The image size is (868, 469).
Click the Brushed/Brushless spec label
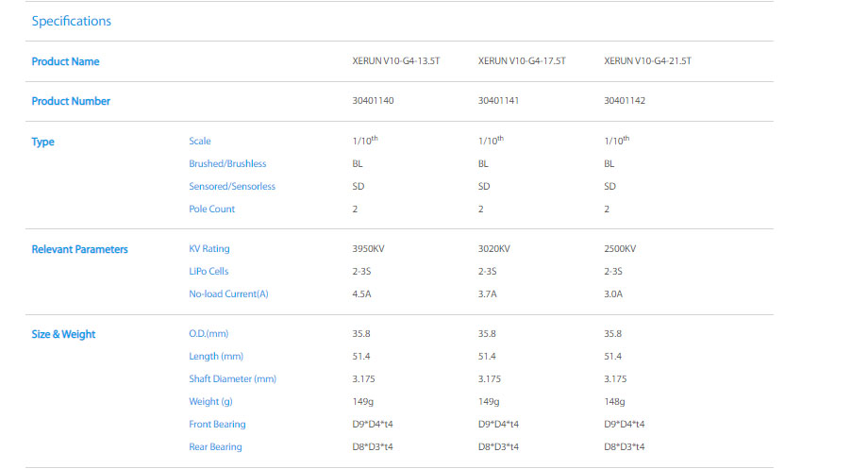tap(227, 164)
